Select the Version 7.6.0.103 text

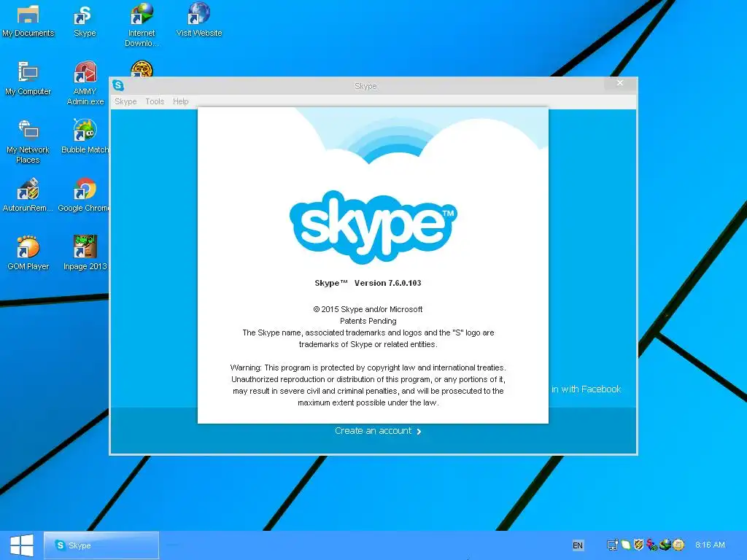pos(388,283)
